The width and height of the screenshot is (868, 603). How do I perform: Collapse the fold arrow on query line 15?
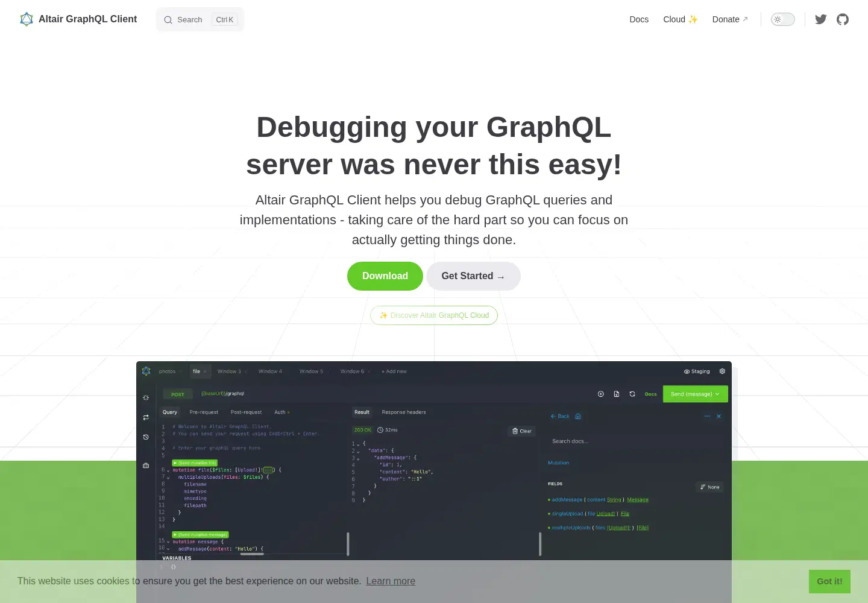tap(168, 542)
